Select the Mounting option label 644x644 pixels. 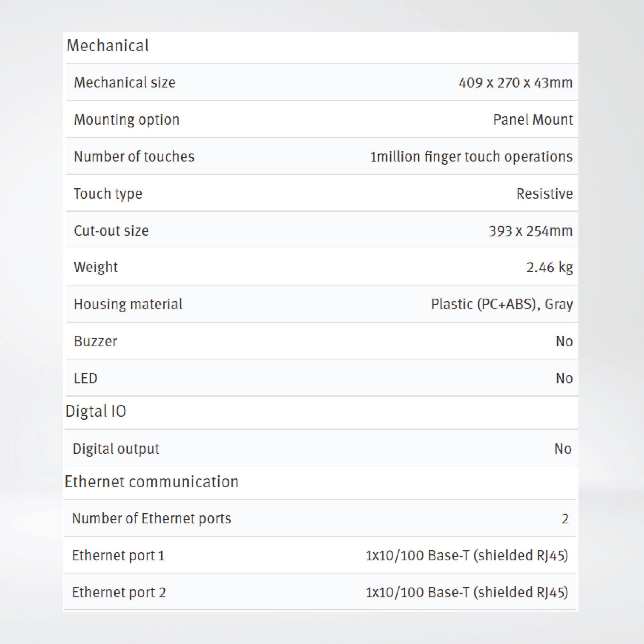[126, 120]
